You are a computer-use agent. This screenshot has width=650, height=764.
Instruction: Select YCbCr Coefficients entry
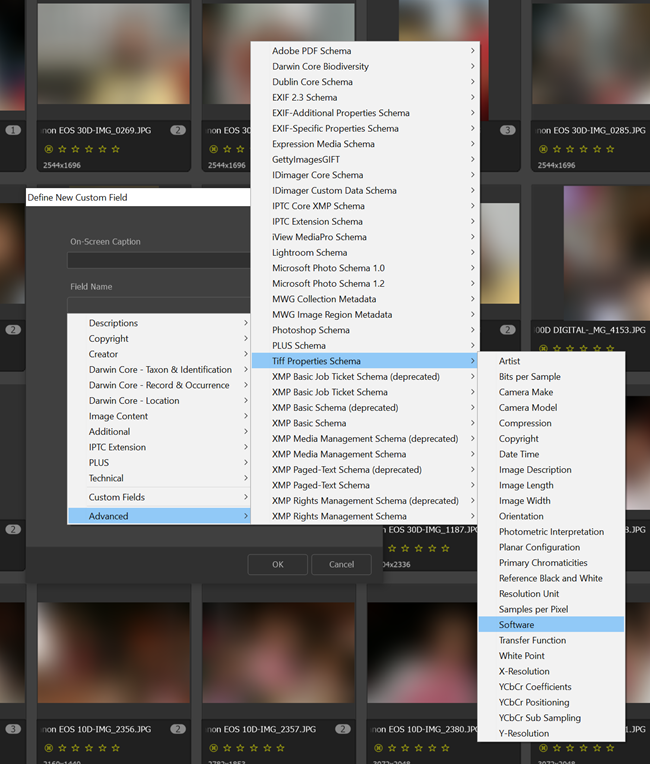(551, 687)
